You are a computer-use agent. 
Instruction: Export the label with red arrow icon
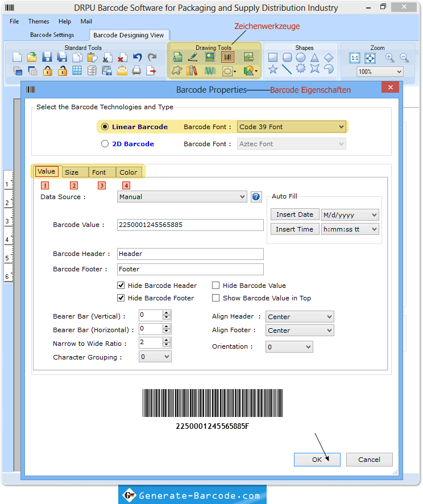(151, 71)
